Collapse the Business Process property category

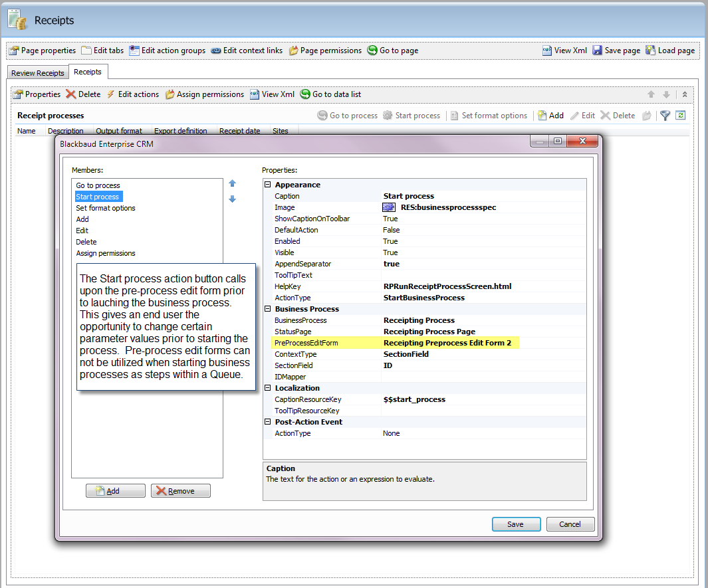click(x=268, y=309)
